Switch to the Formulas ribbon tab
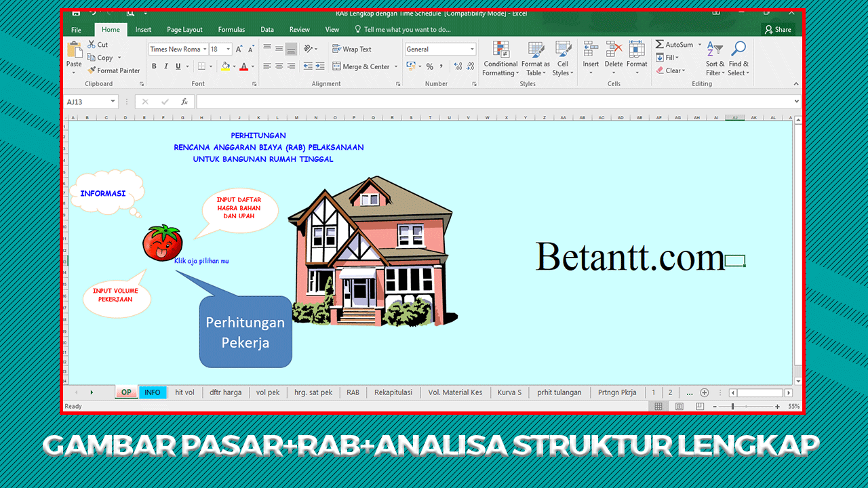 231,30
